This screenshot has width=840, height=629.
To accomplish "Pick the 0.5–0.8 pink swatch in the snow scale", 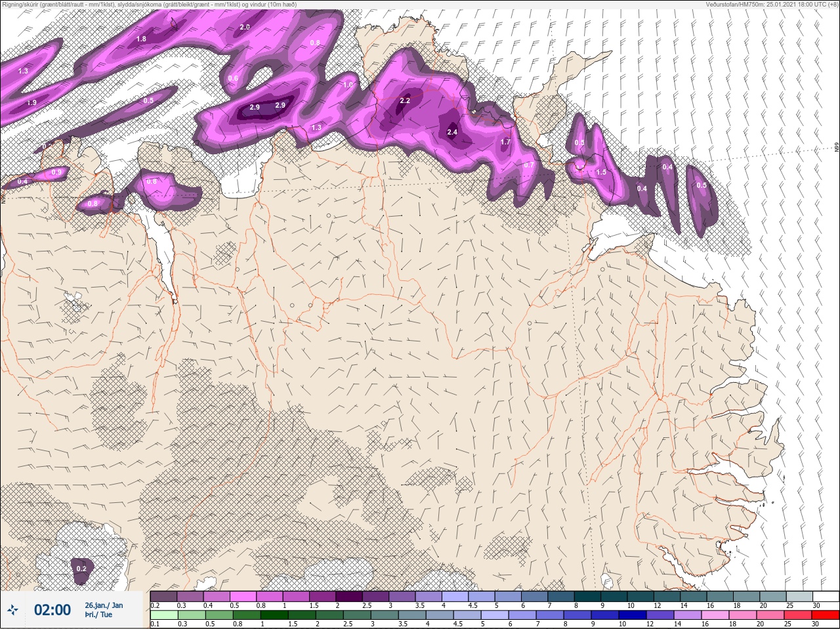I will tap(243, 596).
